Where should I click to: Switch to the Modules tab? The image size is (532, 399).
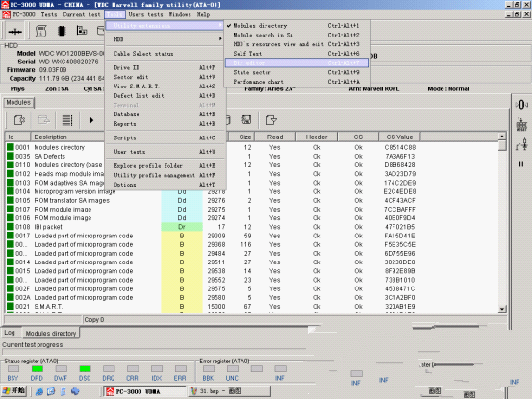pos(18,102)
